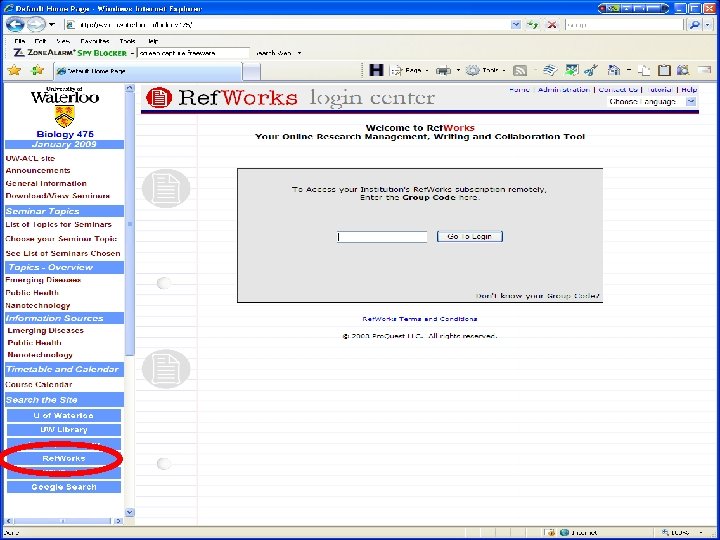Open the address bar history dropdown arrow
Screen dimensions: 720x540
[516, 25]
